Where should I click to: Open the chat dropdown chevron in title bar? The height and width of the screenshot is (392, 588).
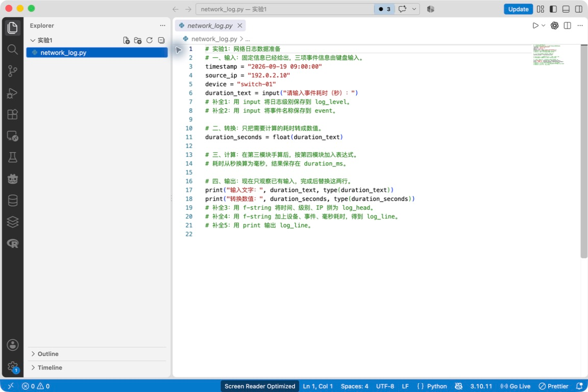tap(414, 9)
